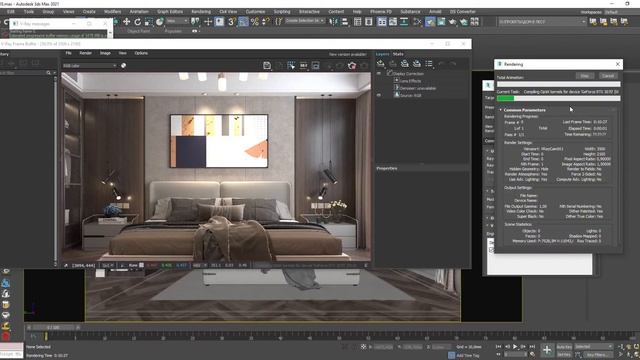Click the Place object tool icon

(x=160, y=22)
